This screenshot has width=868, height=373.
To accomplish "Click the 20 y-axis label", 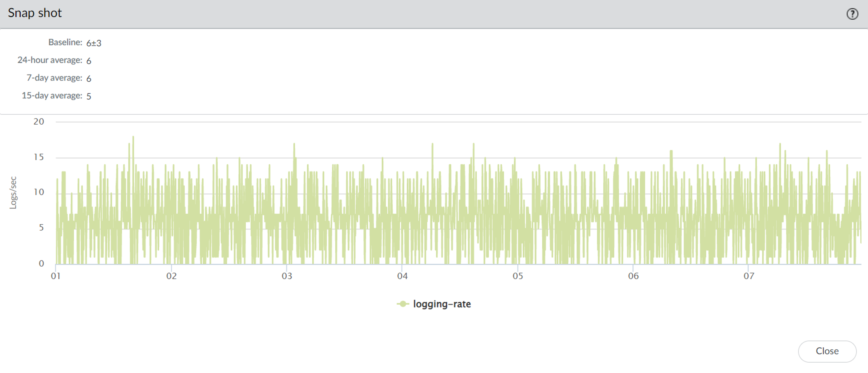I will pyautogui.click(x=39, y=121).
